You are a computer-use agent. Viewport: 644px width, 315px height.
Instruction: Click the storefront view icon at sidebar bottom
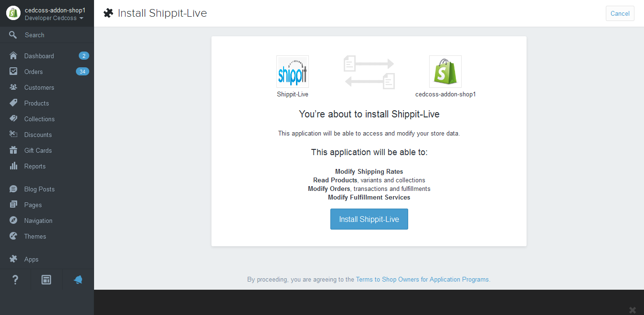tap(46, 280)
